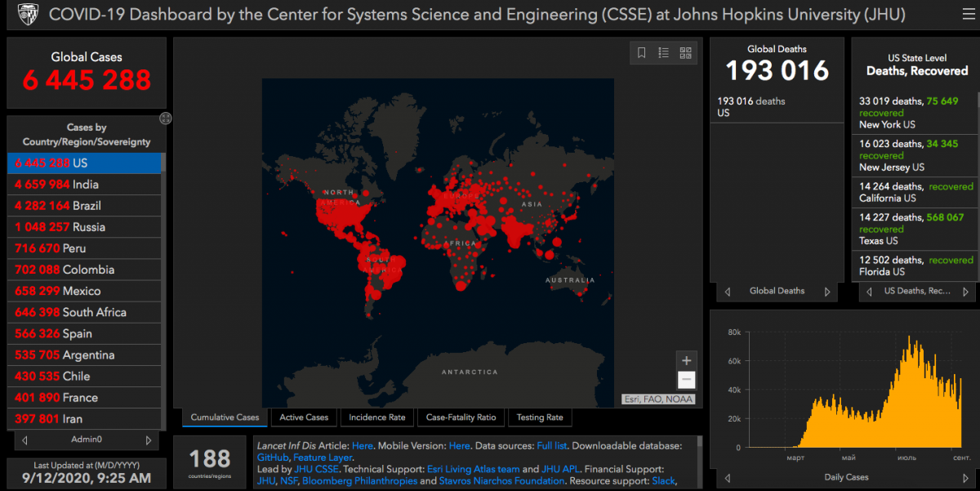Screen dimensions: 980x491
Task: Open the Mobile Version 'Here' link
Action: (459, 446)
